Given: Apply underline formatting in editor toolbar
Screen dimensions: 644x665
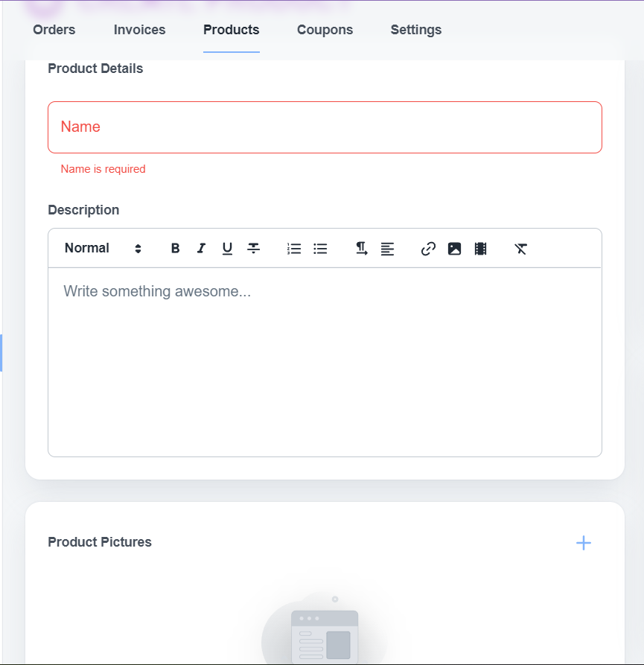Looking at the screenshot, I should [227, 249].
